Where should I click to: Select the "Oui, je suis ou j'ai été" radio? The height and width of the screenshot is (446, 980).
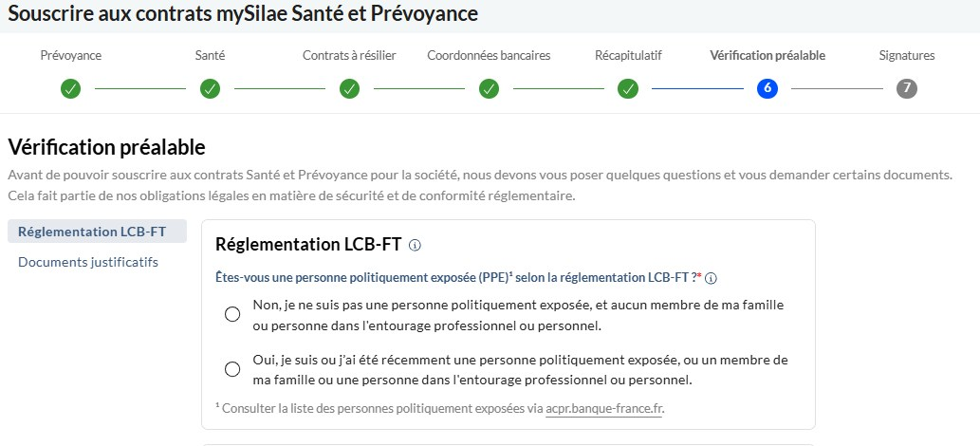(232, 369)
